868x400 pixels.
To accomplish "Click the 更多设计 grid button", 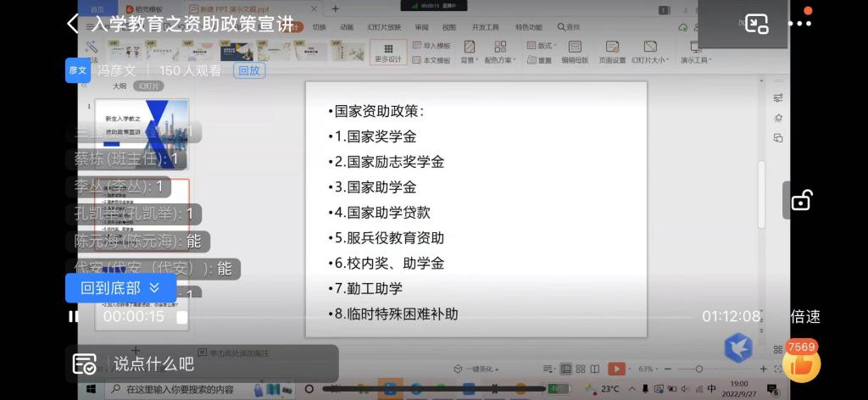I will click(x=388, y=53).
